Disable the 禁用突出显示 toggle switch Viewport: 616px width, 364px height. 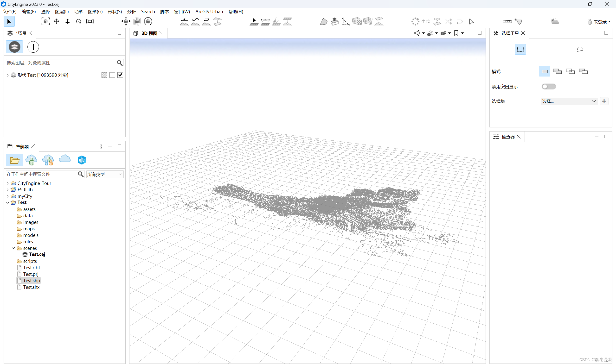tap(549, 86)
